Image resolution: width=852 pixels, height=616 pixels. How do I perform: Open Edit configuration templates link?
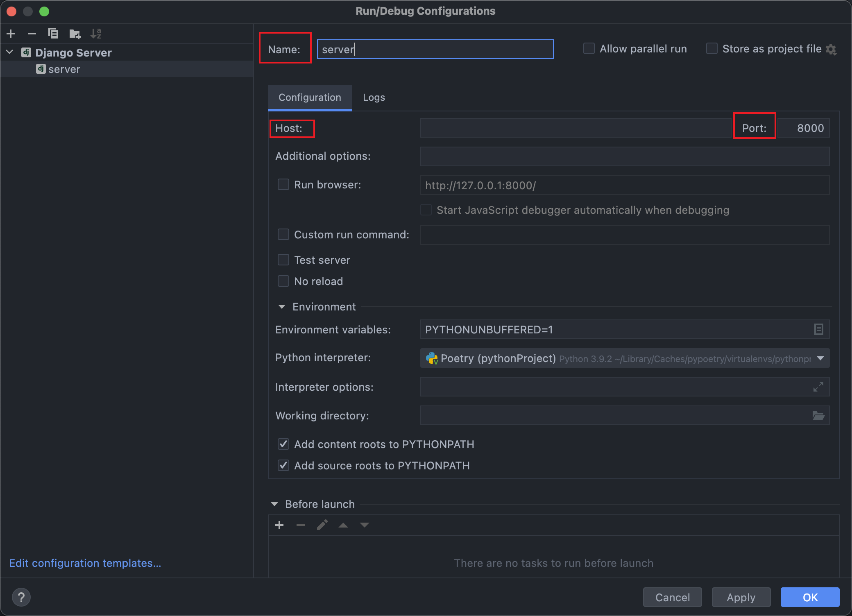85,563
